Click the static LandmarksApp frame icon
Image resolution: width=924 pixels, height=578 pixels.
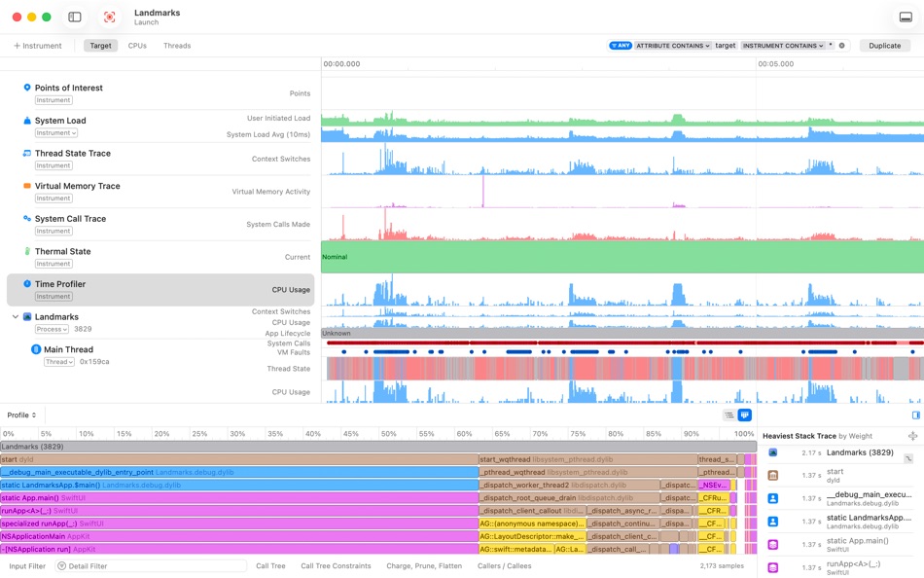(772, 522)
